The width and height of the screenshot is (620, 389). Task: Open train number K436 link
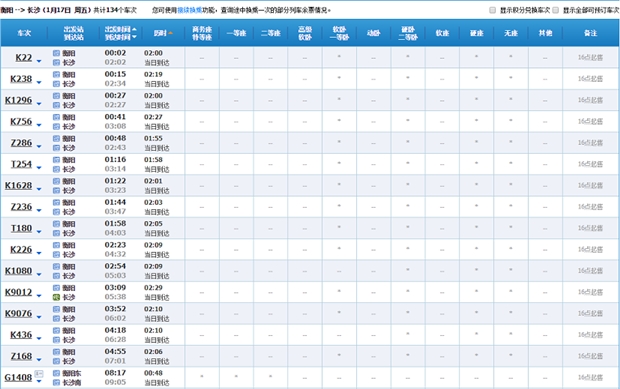click(x=21, y=335)
